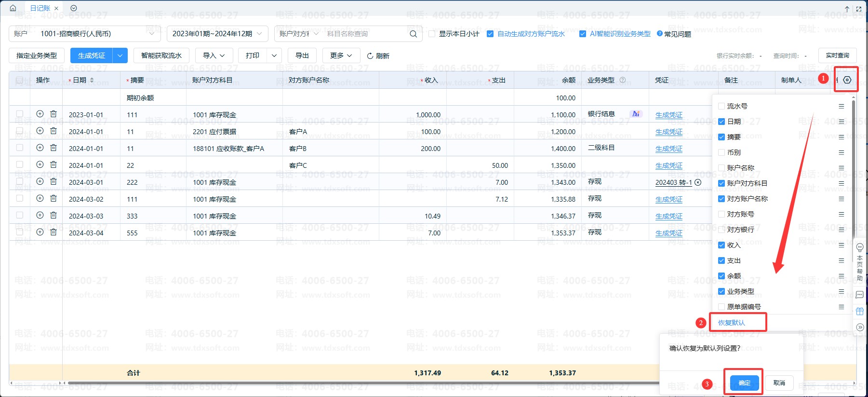Check the 币别 column checkbox
This screenshot has height=397, width=868.
(x=721, y=152)
